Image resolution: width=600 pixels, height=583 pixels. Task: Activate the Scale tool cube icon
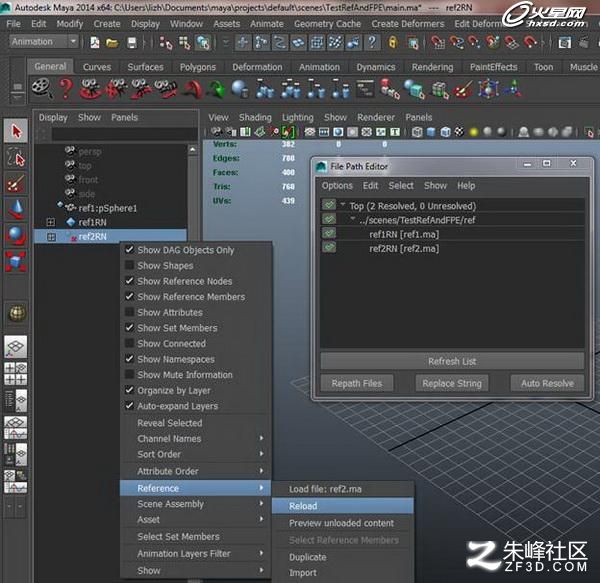(x=16, y=261)
